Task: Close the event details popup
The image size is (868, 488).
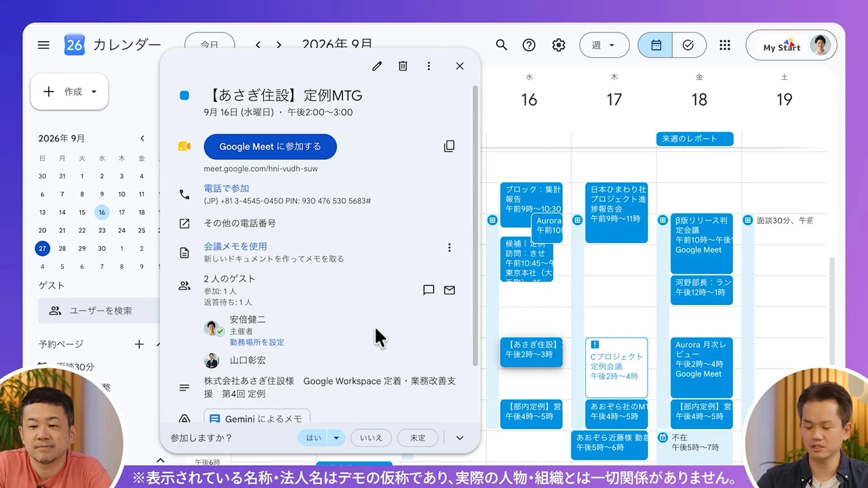Action: point(460,66)
